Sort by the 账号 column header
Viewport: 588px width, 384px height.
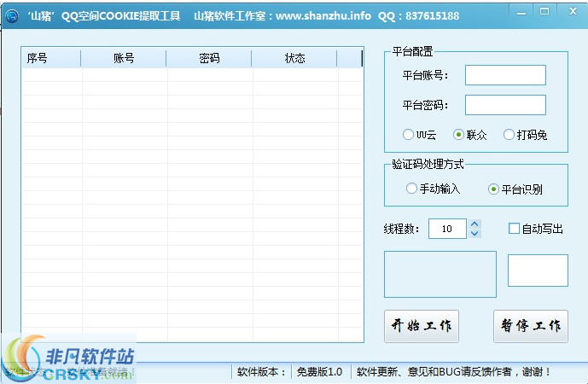pos(124,58)
